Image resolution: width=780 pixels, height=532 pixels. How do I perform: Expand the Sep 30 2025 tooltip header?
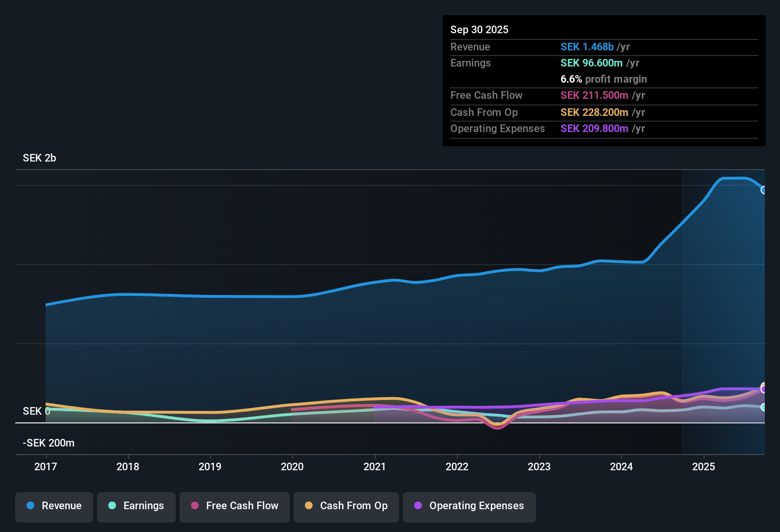479,29
